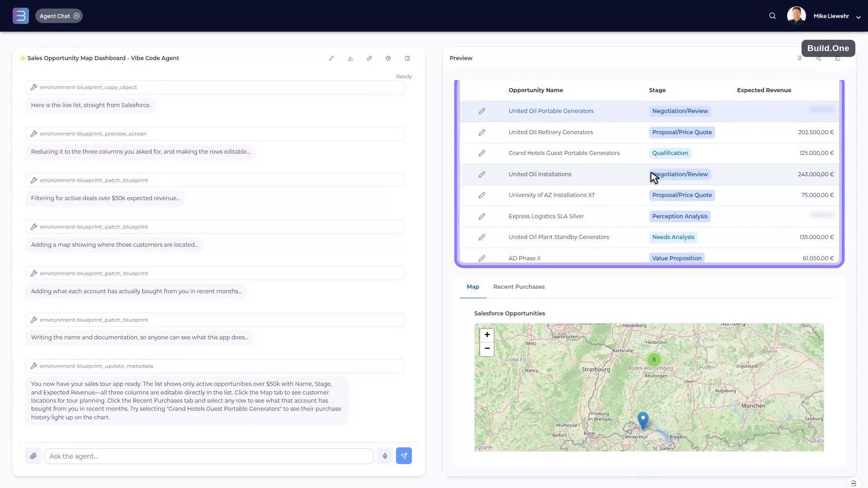Viewport: 868px width, 488px height.
Task: Click the attach file paperclip icon
Action: pos(33,456)
